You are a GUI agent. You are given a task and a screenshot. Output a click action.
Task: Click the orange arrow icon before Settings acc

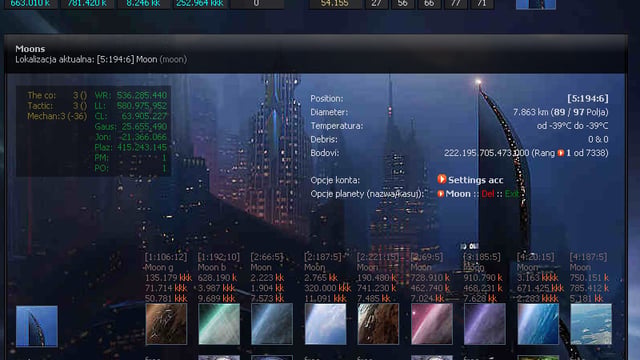pyautogui.click(x=442, y=179)
